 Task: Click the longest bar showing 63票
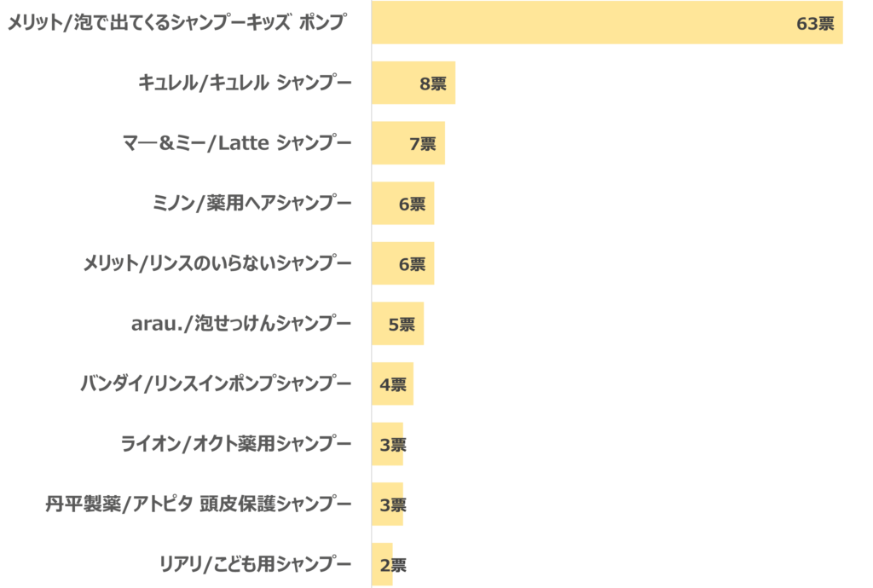606,23
